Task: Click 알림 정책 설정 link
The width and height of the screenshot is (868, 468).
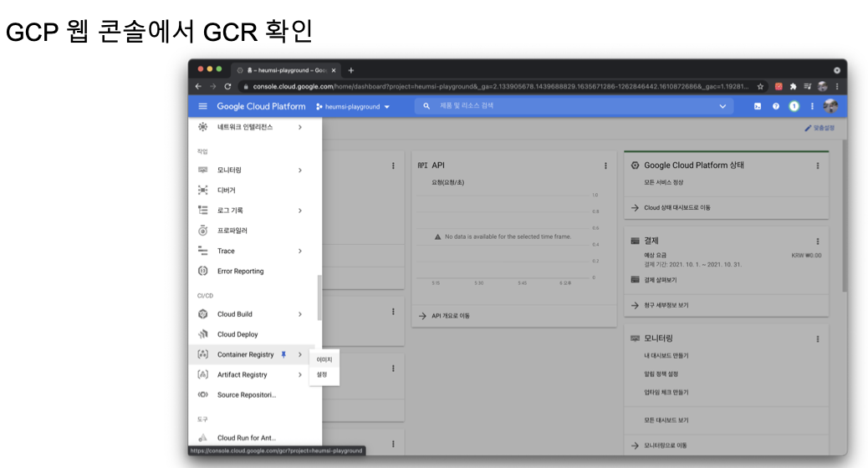Action: pos(661,374)
